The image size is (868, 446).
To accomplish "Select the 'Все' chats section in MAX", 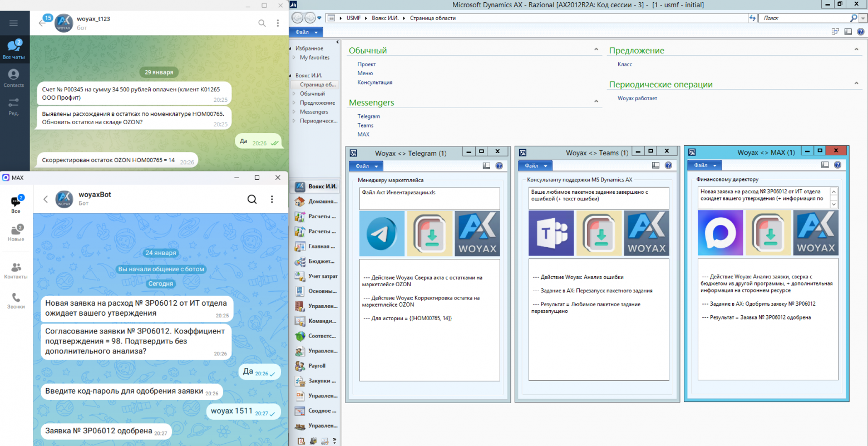I will [16, 204].
